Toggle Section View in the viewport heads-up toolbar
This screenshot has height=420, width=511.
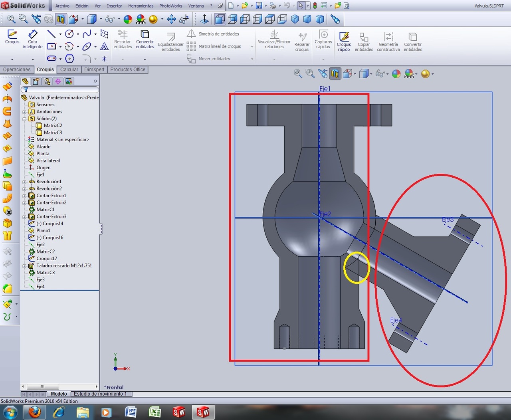335,73
